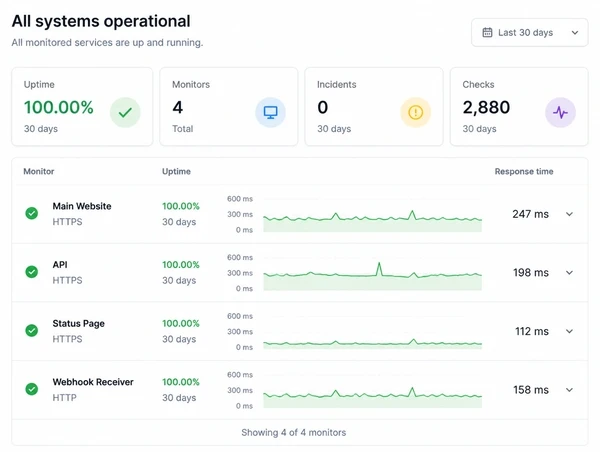
Task: Click the green status icon for Status Page
Action: tap(32, 330)
